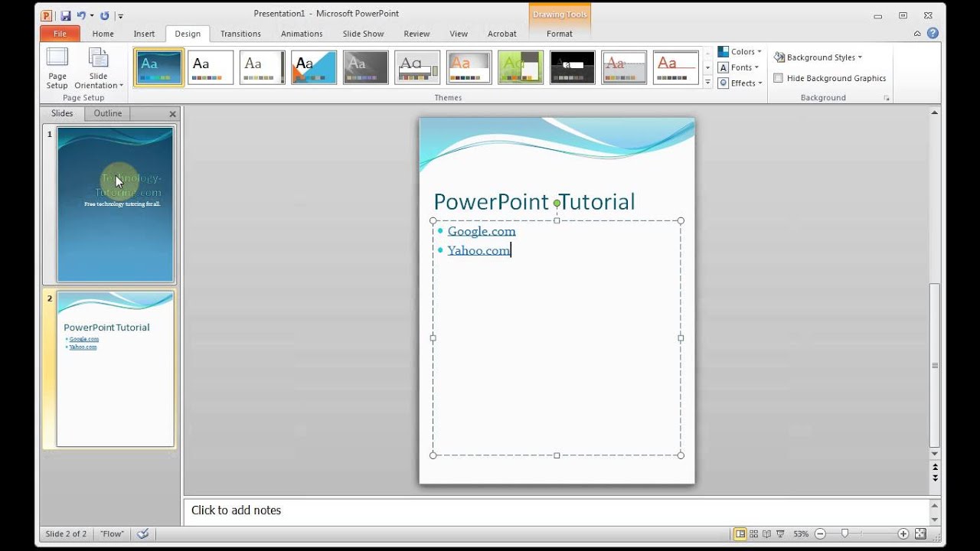Viewport: 980px width, 551px height.
Task: Apply the green theme thumbnail
Action: (521, 67)
